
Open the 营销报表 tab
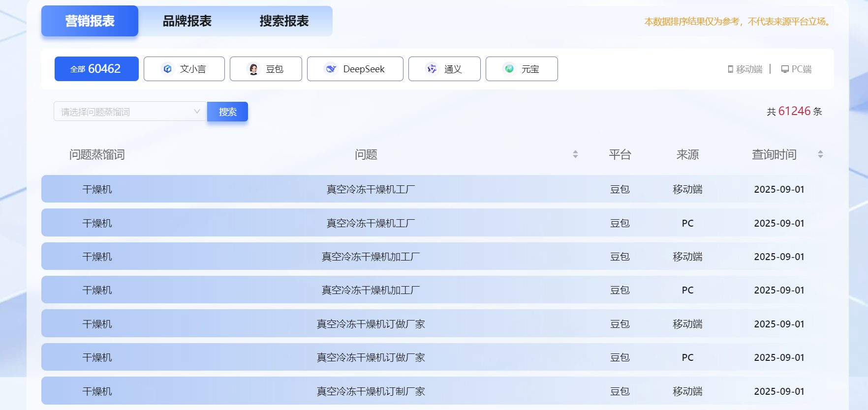pyautogui.click(x=90, y=21)
